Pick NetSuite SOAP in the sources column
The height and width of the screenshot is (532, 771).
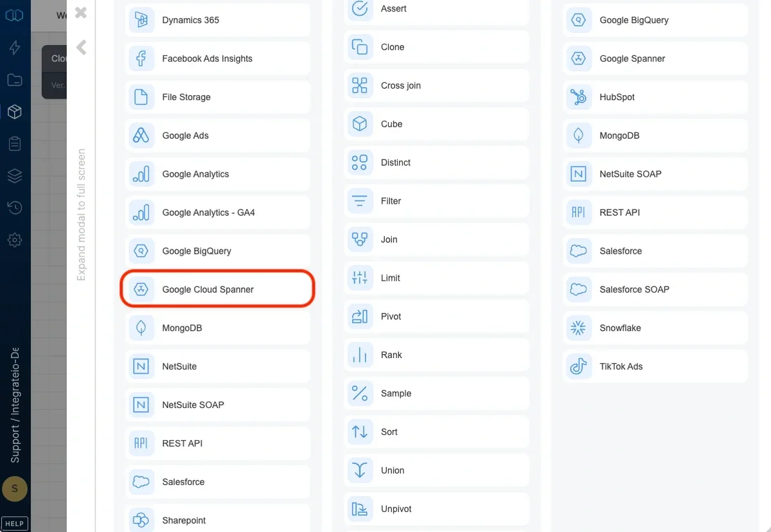(218, 405)
